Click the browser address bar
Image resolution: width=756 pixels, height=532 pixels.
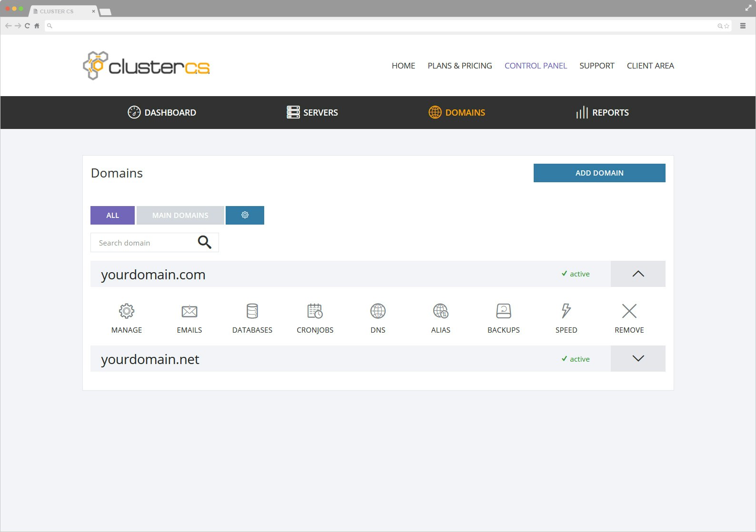[x=388, y=26]
